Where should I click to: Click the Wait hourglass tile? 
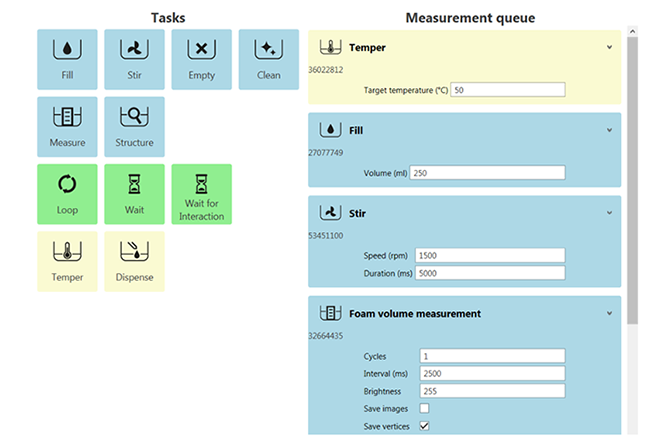134,194
